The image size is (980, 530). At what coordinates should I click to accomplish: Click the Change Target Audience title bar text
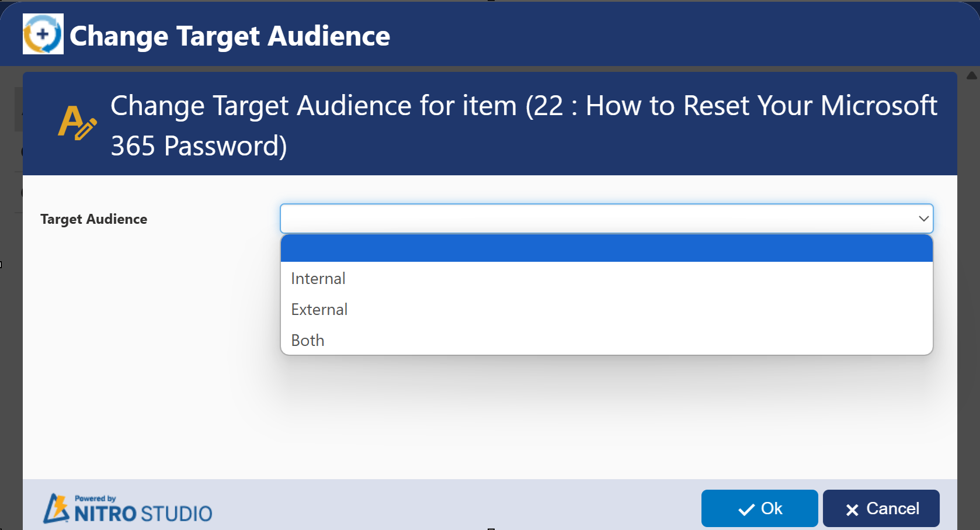click(x=230, y=36)
